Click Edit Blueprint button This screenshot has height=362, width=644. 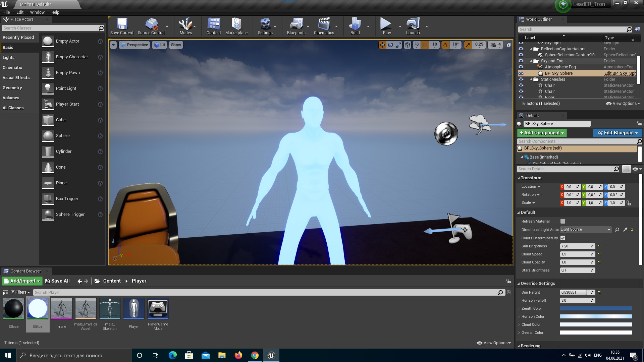click(x=617, y=133)
